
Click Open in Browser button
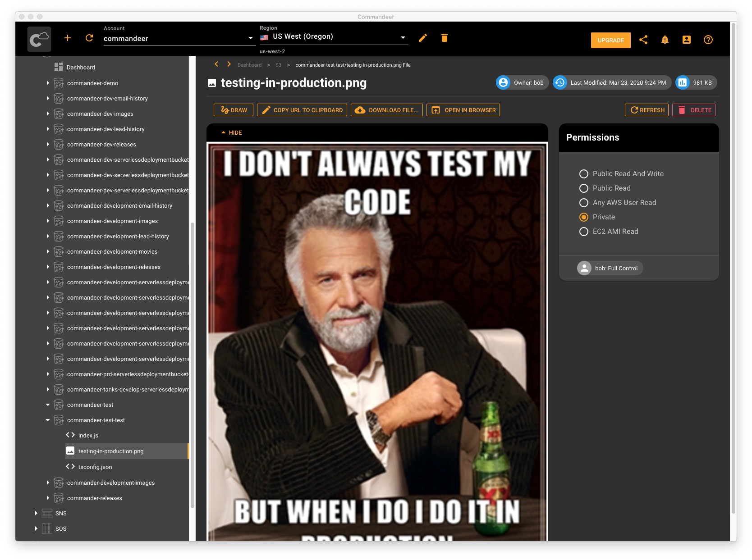(x=463, y=110)
